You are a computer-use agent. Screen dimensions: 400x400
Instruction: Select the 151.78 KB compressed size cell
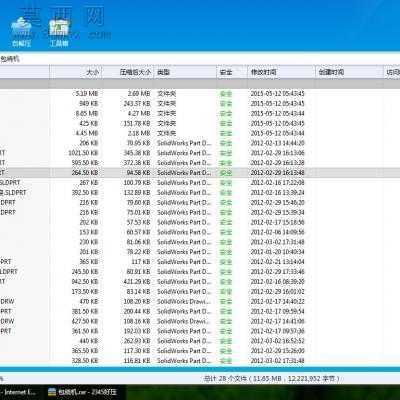(x=137, y=124)
